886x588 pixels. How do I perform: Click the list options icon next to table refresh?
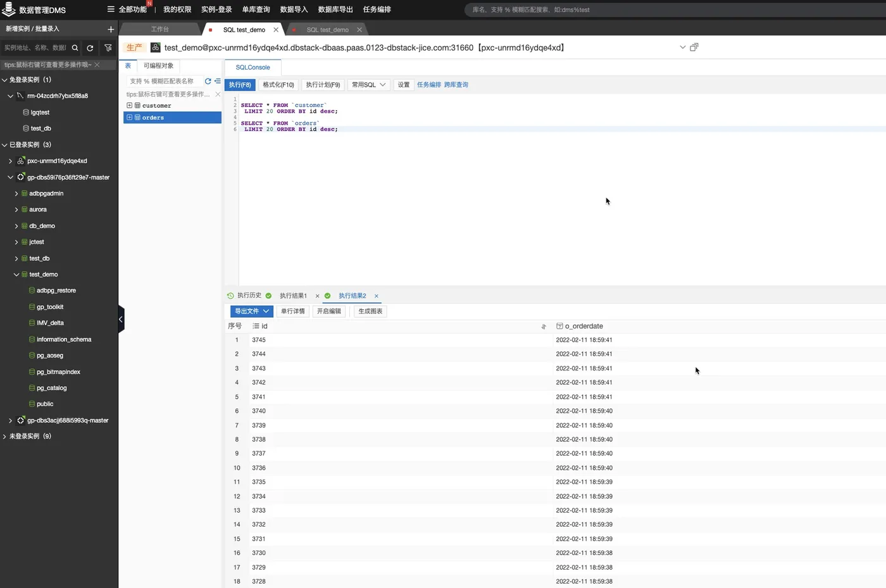[218, 81]
